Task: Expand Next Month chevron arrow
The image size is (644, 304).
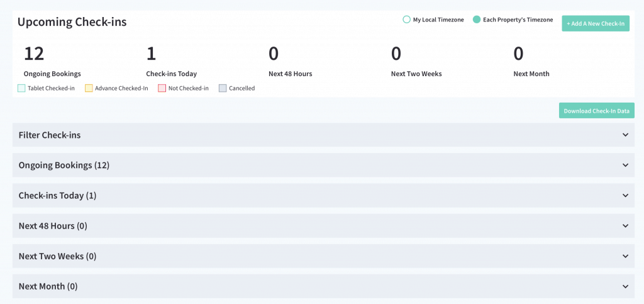Action: click(x=625, y=286)
